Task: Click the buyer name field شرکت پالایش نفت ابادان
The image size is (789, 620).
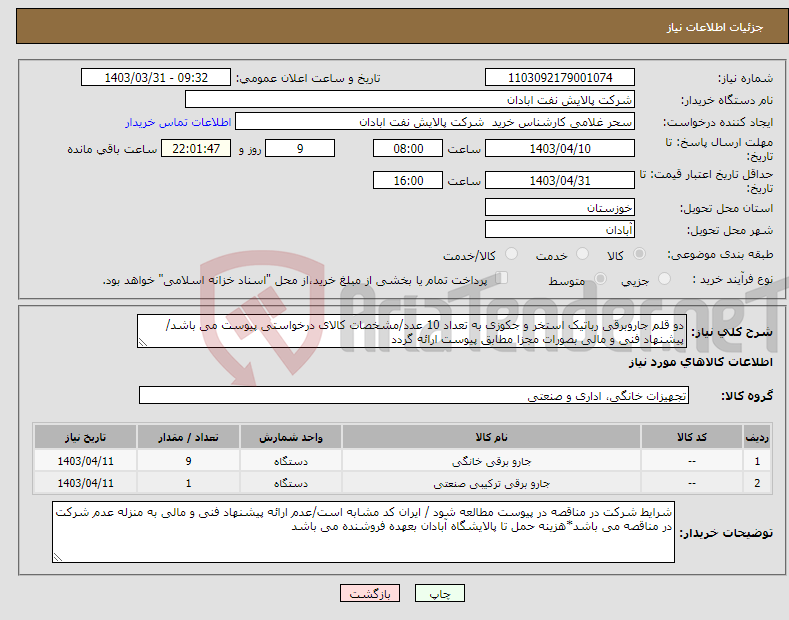Action: (x=410, y=100)
